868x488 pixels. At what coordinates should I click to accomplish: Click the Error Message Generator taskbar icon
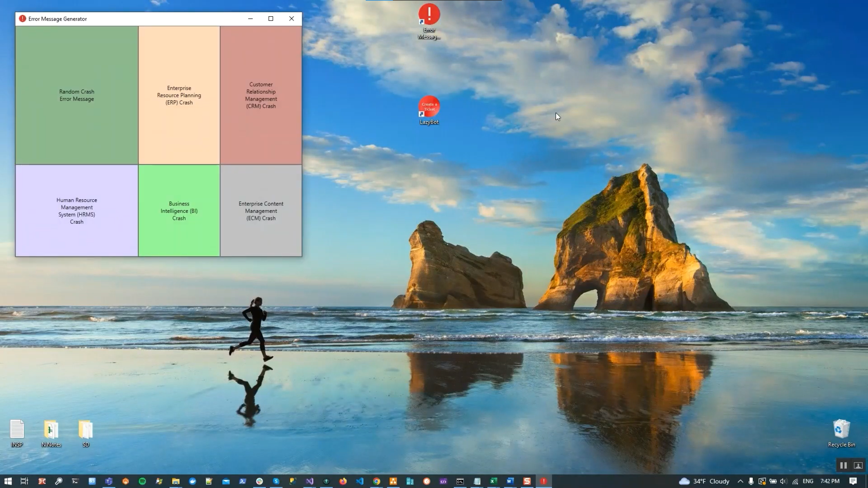point(544,481)
